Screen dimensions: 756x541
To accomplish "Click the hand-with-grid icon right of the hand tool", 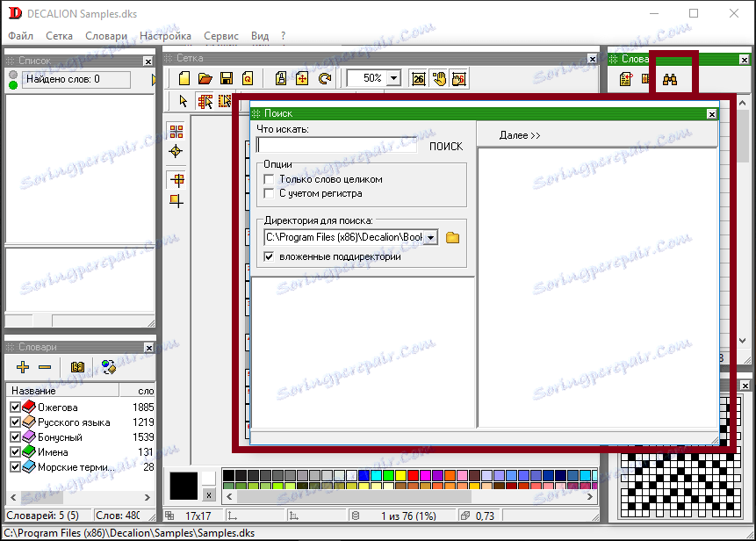I will pyautogui.click(x=459, y=78).
